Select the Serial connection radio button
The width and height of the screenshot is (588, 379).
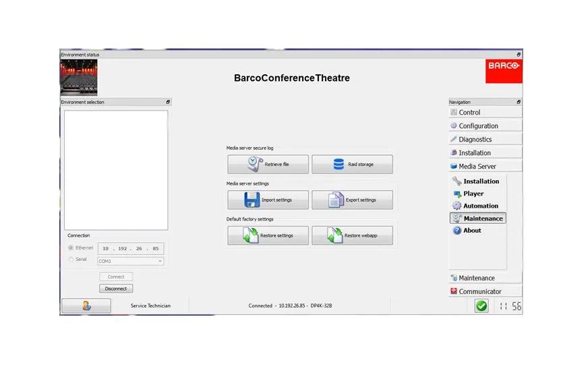coord(71,260)
